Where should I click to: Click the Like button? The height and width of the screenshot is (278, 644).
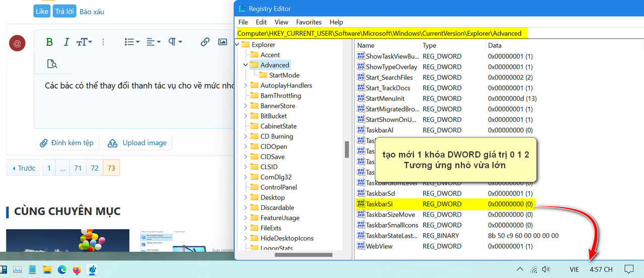click(x=42, y=11)
